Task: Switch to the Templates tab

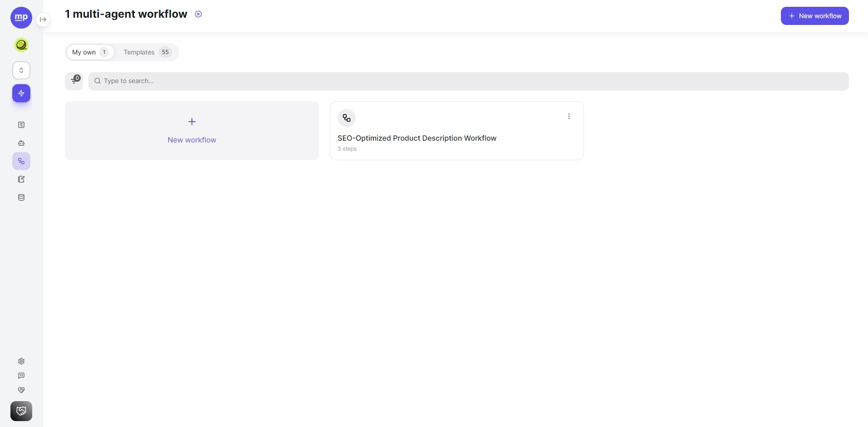Action: [147, 52]
